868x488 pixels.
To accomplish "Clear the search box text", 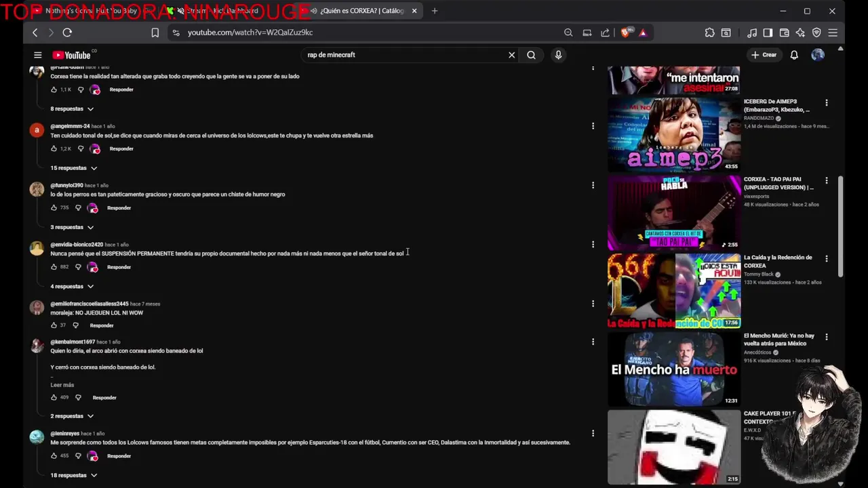I will (512, 55).
